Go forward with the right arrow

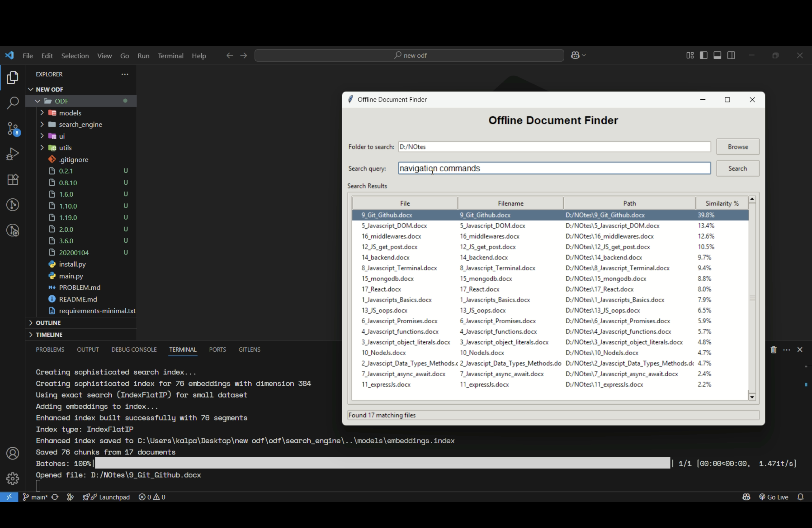[244, 56]
